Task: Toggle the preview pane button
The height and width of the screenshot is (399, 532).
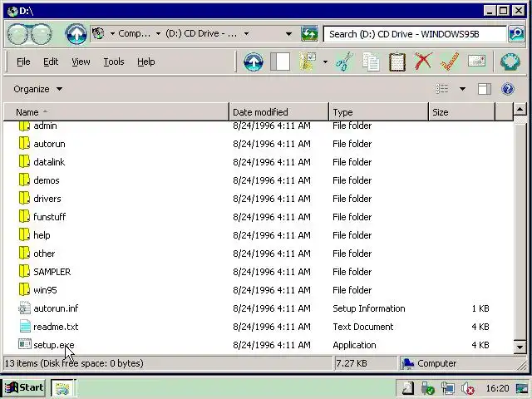Action: coord(484,89)
